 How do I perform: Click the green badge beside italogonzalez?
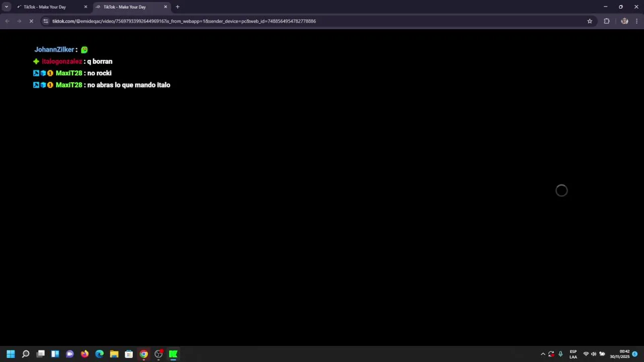(x=36, y=61)
